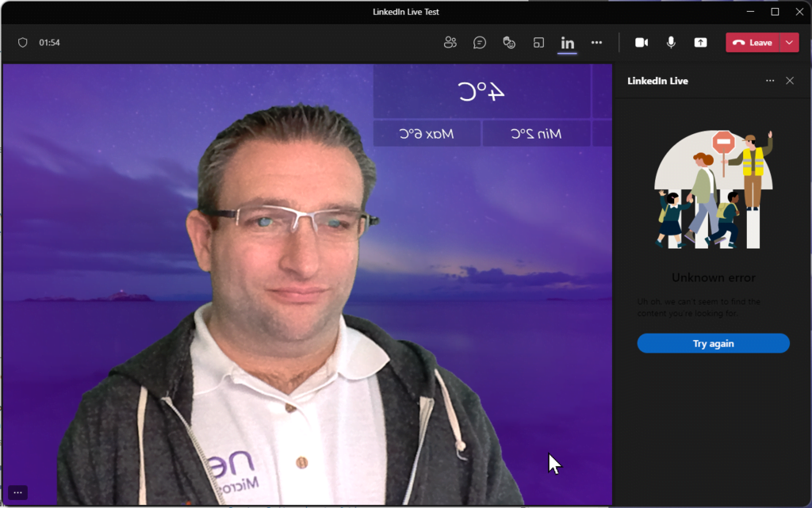
Task: Leave the meeting
Action: 753,43
